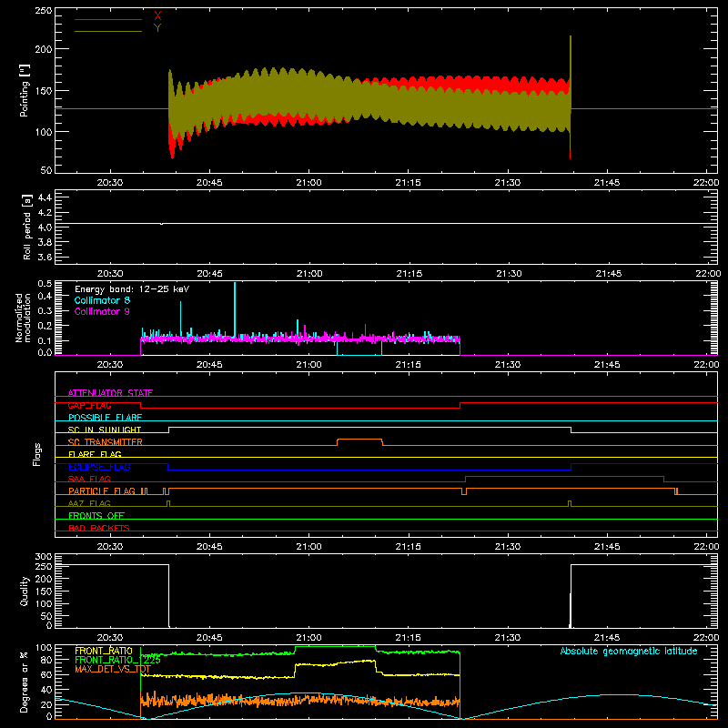Image resolution: width=728 pixels, height=728 pixels.
Task: Click the yellow FRONT_RATIO legend label
Action: point(104,651)
